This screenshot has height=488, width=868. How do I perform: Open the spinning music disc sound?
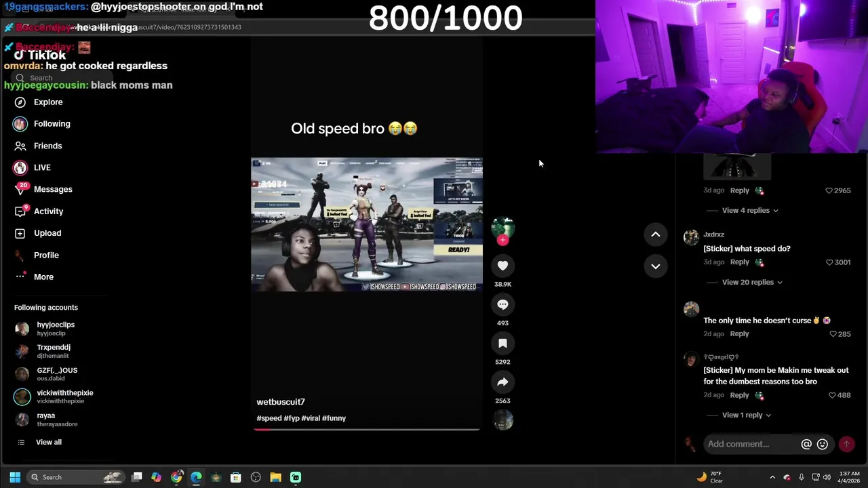503,421
